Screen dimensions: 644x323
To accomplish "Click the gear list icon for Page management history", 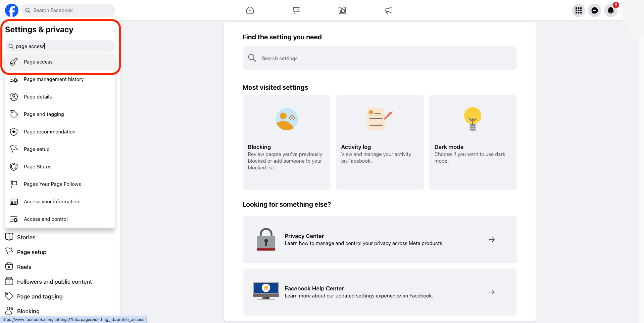I will tap(14, 80).
